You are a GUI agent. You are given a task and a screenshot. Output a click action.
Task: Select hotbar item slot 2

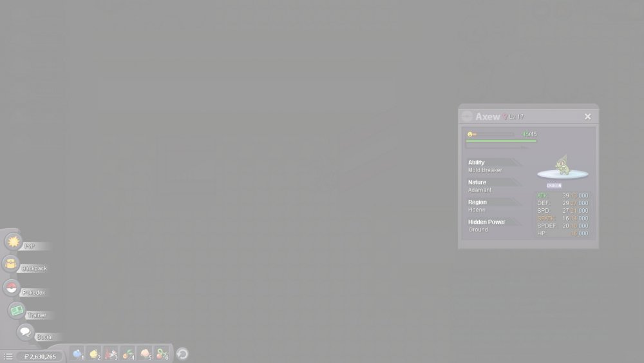coord(94,354)
